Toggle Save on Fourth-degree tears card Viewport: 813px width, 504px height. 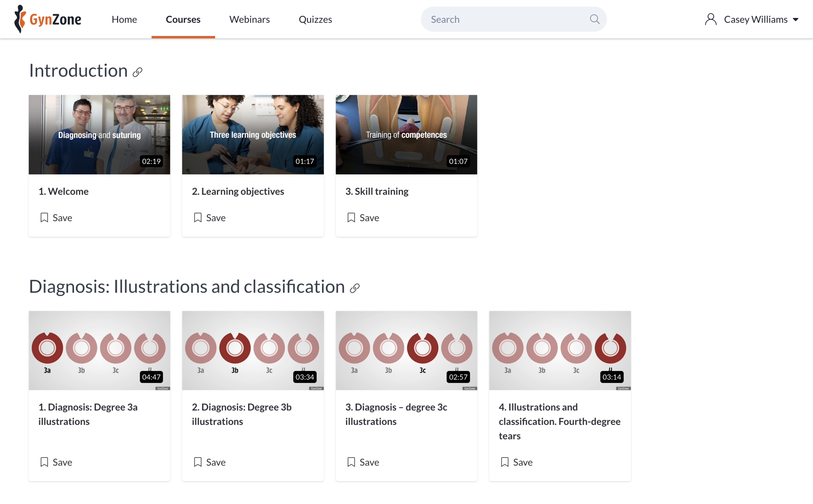tap(516, 462)
